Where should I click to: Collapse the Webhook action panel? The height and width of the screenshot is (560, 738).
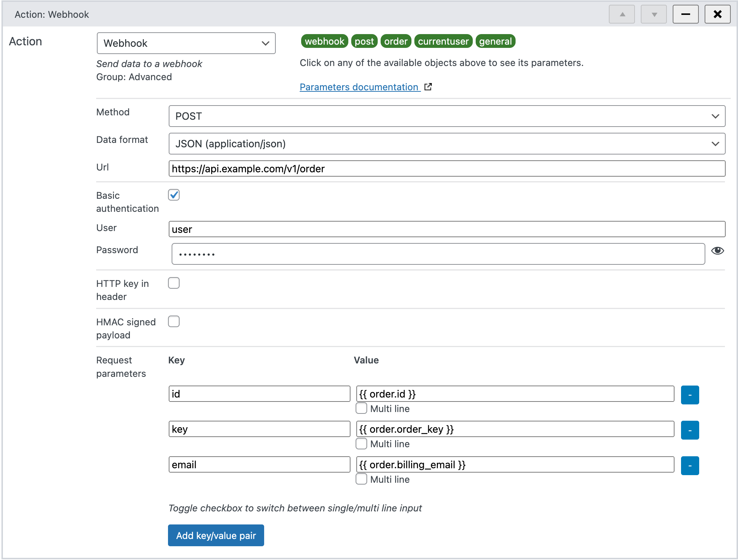tap(685, 14)
